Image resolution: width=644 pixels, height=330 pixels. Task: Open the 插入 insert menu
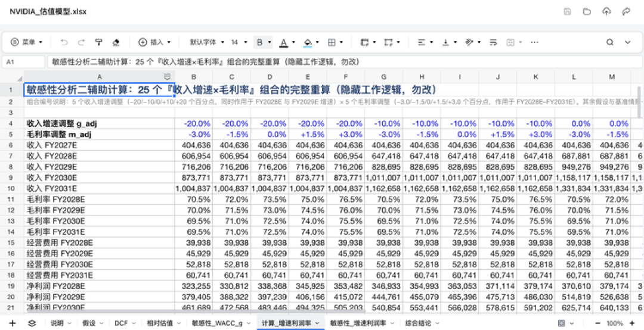pos(154,42)
